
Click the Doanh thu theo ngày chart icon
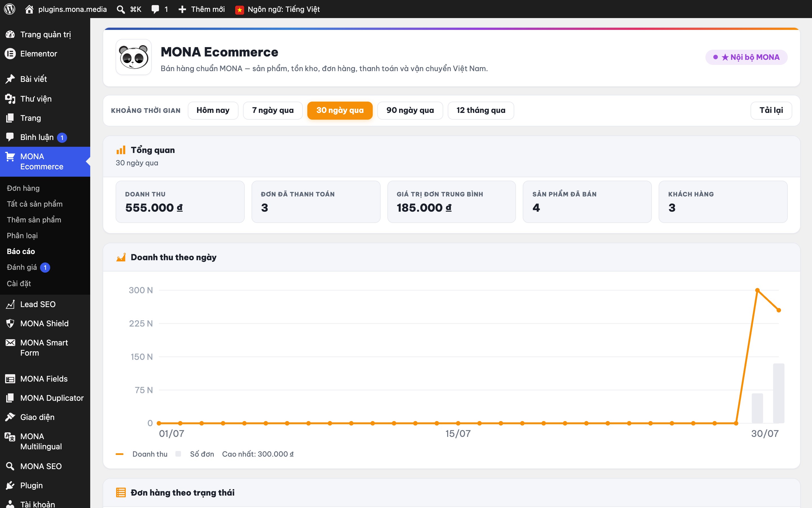click(121, 257)
